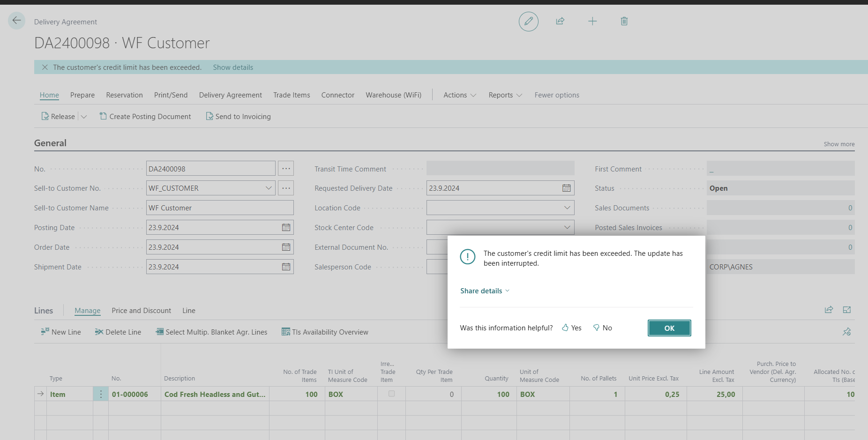This screenshot has height=440, width=868.
Task: Toggle the Irregular Trade Item checkbox
Action: click(x=391, y=394)
